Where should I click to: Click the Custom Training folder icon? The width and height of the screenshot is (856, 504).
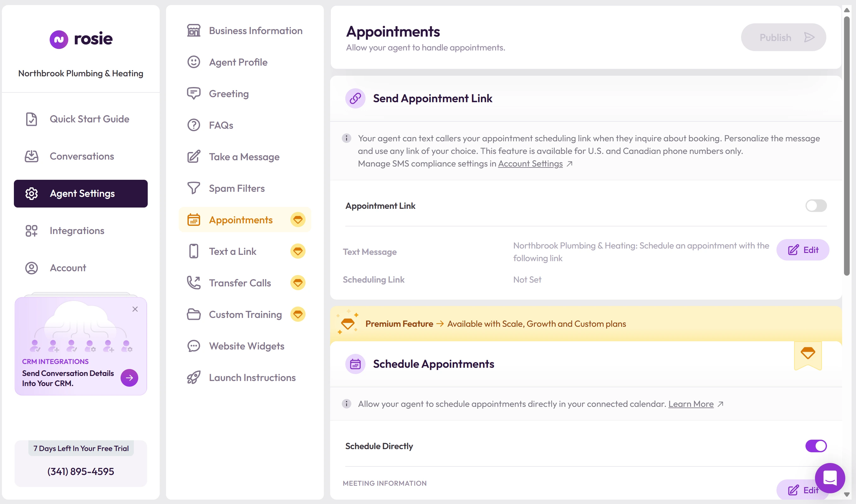coord(194,314)
